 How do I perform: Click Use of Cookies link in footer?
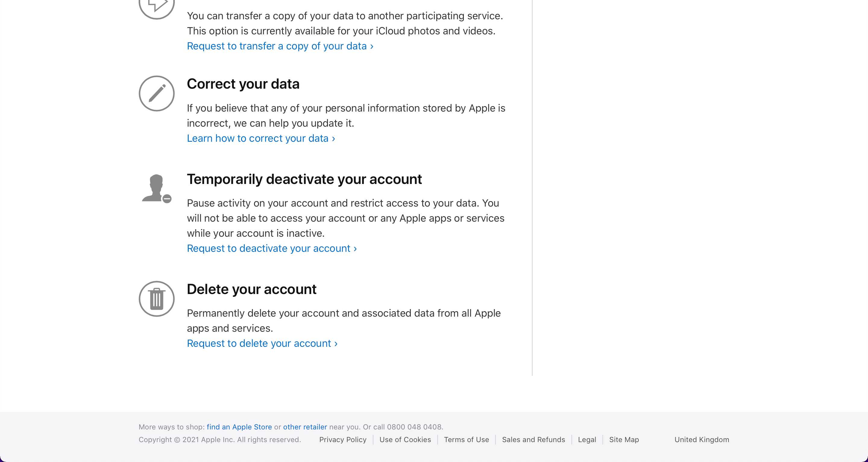point(405,440)
